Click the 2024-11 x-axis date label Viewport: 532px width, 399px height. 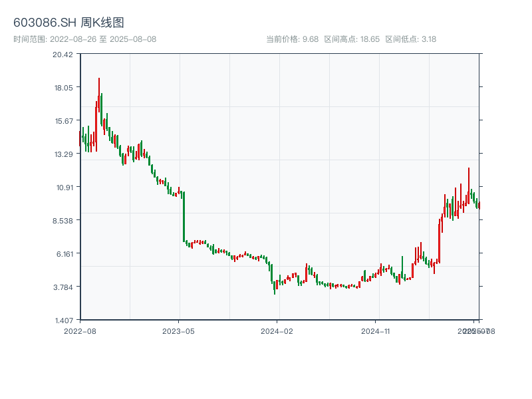click(375, 331)
